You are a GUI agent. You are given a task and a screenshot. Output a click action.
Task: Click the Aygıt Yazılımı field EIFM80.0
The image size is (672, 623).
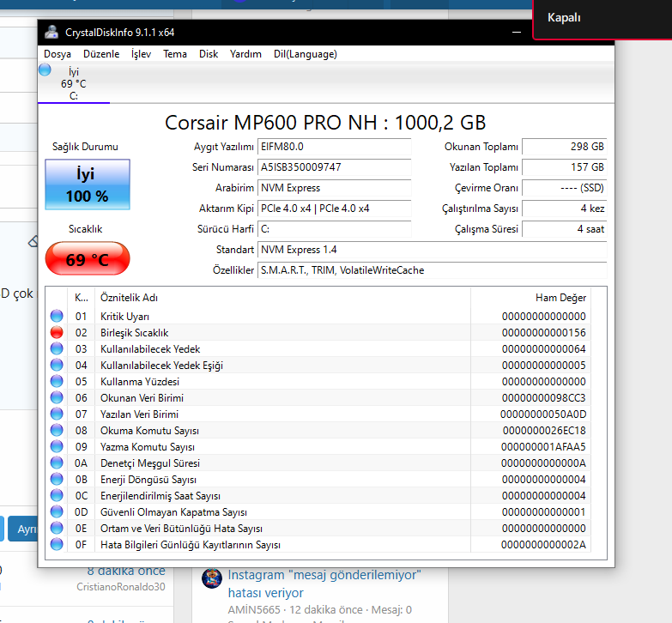point(335,147)
